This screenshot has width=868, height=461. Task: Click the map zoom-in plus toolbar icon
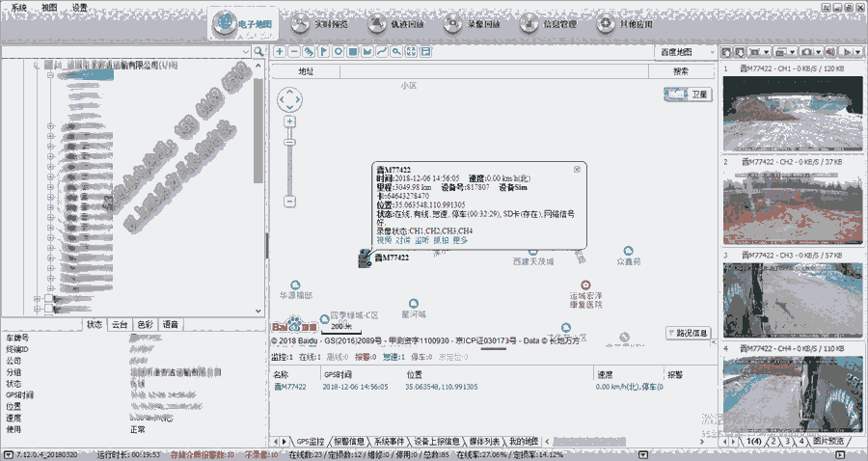[x=280, y=51]
